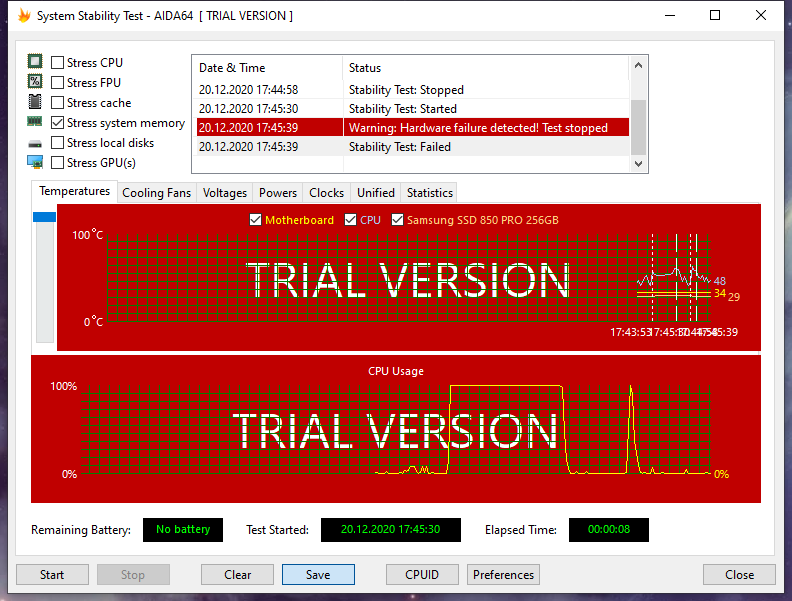Enable the Stress CPU checkbox
This screenshot has width=792, height=601.
point(58,63)
